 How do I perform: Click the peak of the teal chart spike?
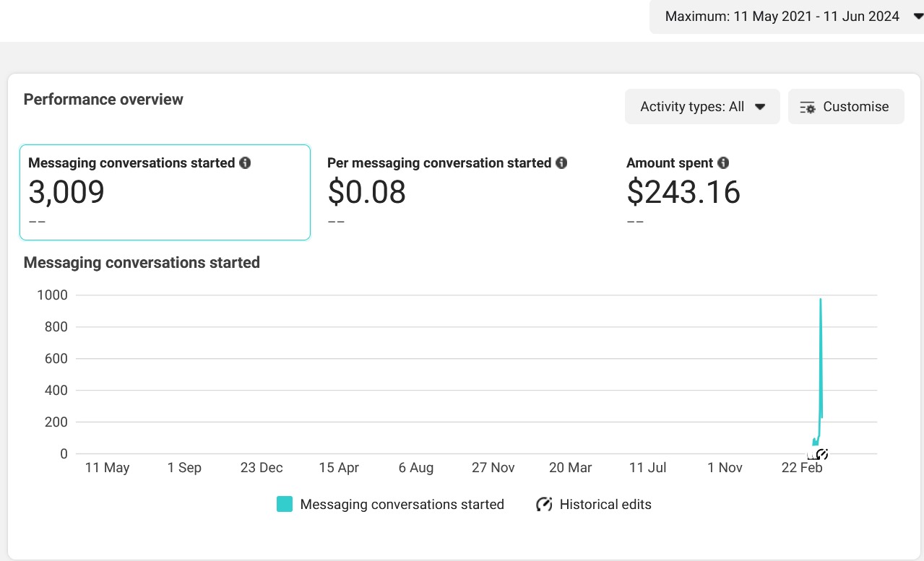click(820, 300)
